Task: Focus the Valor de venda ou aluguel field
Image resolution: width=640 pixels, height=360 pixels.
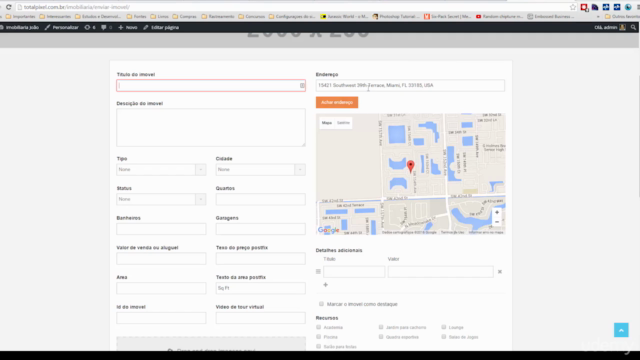Action: coord(161,258)
